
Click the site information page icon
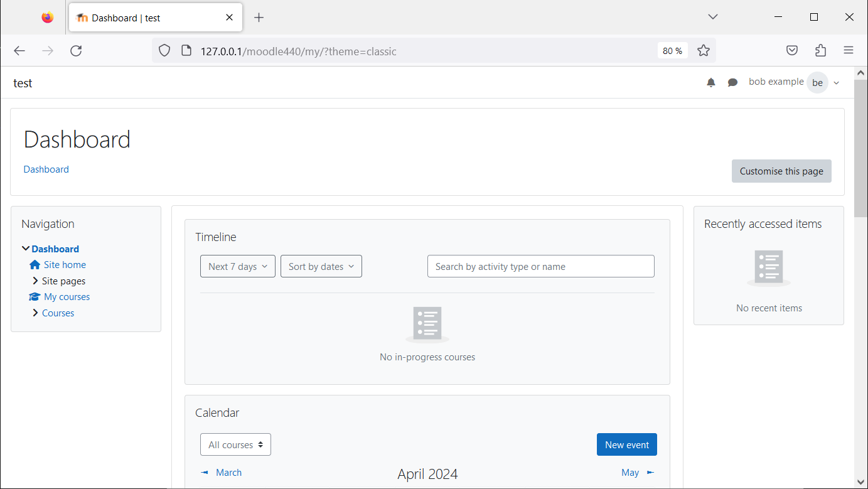pos(186,51)
